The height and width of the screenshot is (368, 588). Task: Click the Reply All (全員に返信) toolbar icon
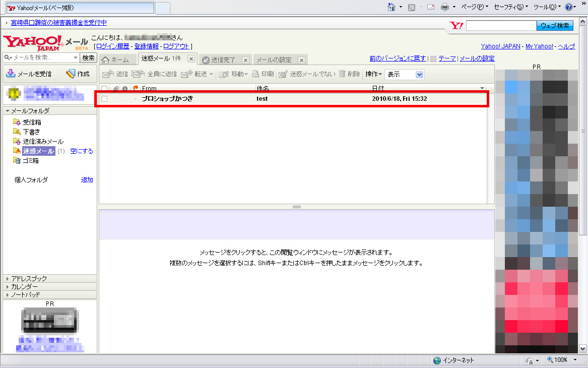tap(138, 74)
